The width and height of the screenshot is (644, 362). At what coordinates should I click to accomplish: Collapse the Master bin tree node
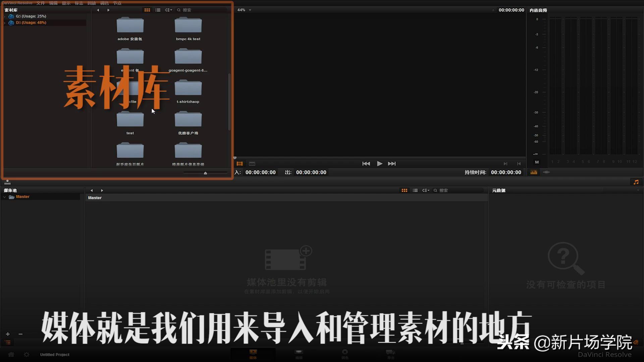(4, 197)
